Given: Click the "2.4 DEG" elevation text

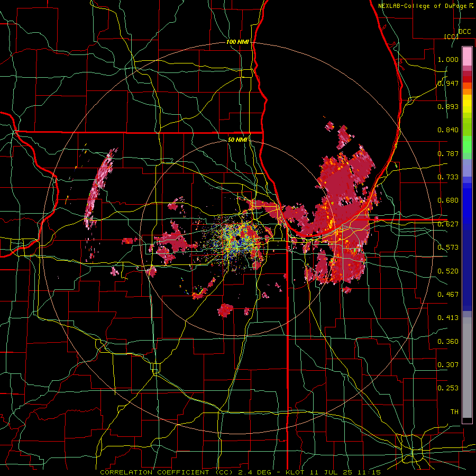Looking at the screenshot, I should click(254, 472).
